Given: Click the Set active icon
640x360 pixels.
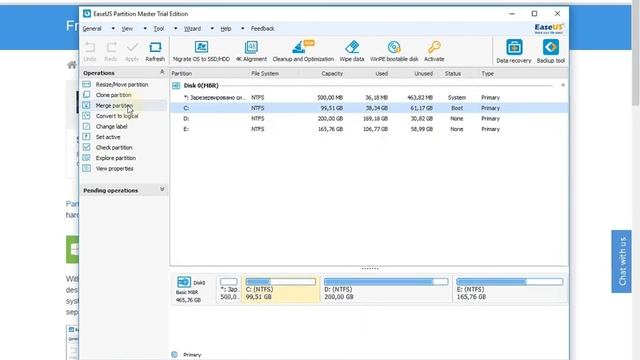Looking at the screenshot, I should click(87, 137).
